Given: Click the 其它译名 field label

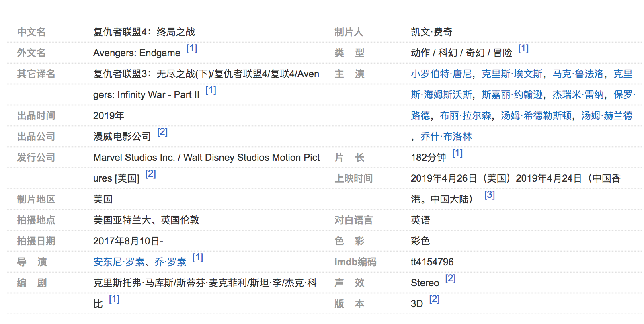Looking at the screenshot, I should [36, 74].
